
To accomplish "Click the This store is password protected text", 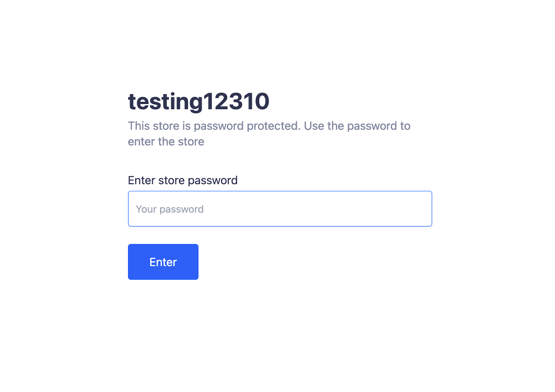I will [214, 126].
